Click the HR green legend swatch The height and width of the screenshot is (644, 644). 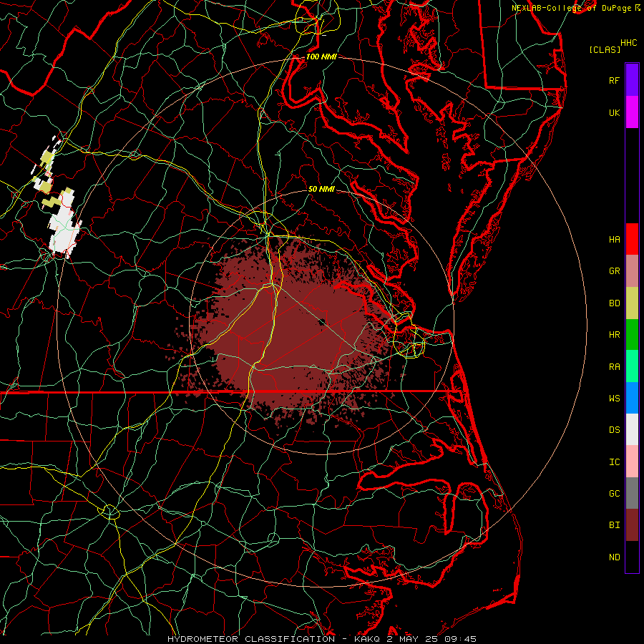(x=632, y=335)
